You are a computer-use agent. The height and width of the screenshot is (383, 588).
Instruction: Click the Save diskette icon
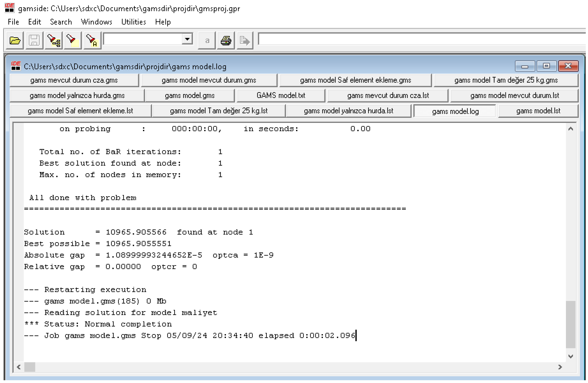tap(34, 40)
